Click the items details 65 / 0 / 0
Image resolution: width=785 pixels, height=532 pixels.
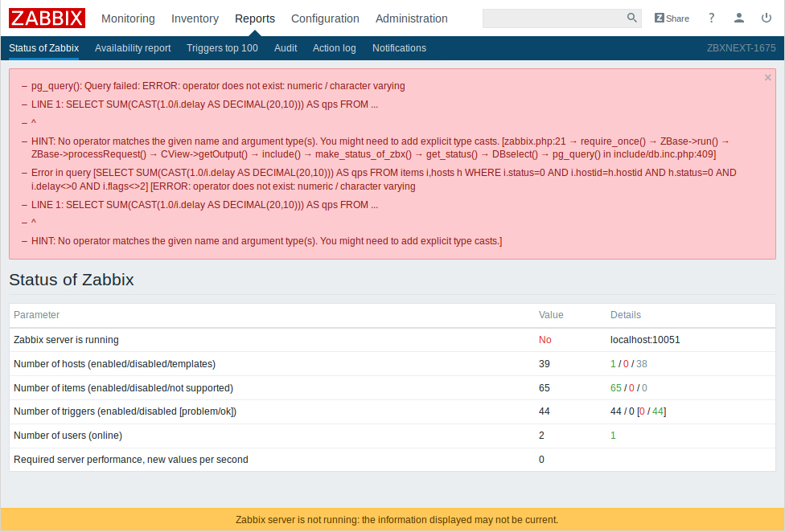[x=629, y=388]
